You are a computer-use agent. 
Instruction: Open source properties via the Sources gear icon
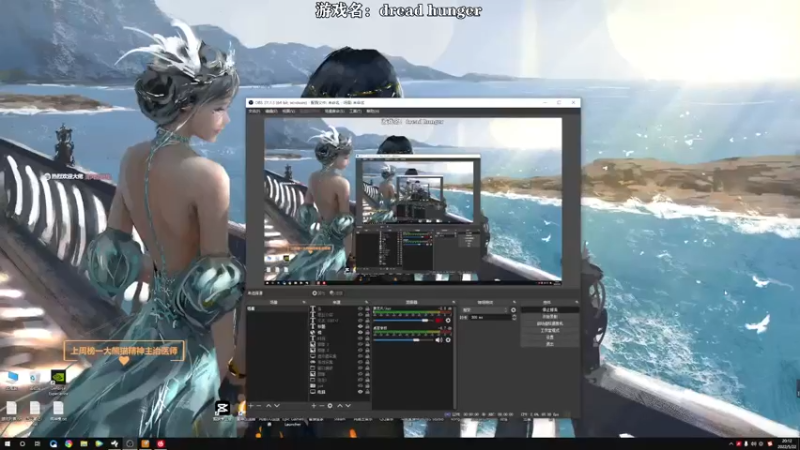tap(330, 406)
